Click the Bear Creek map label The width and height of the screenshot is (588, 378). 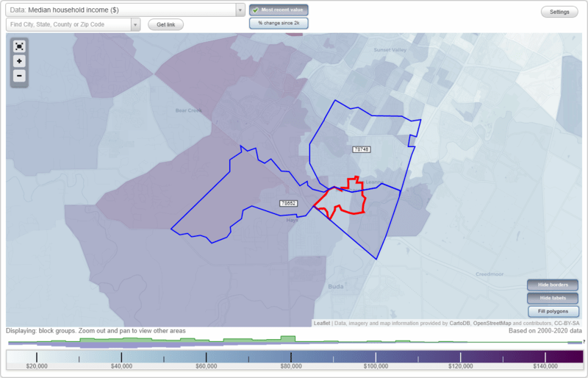pyautogui.click(x=189, y=111)
